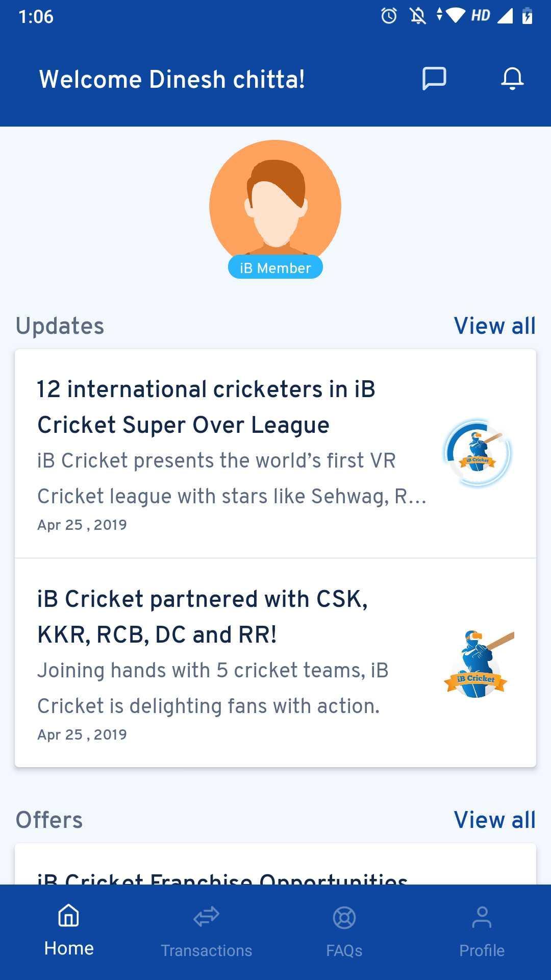Switch to the FAQs tab label

(x=344, y=950)
